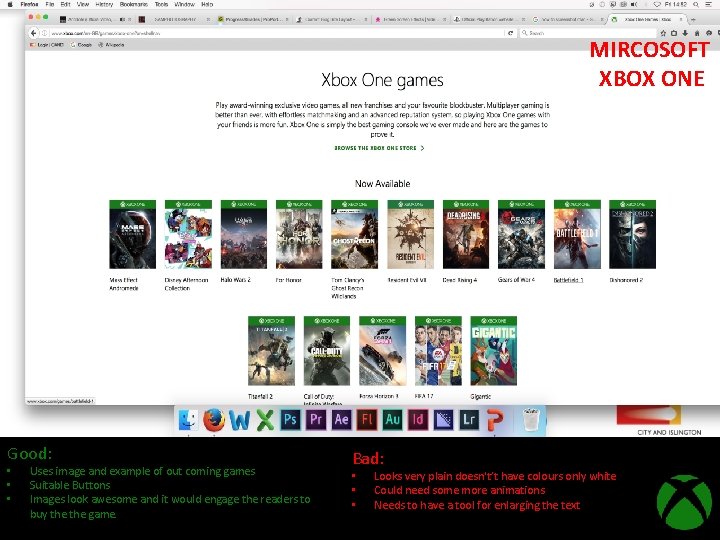Viewport: 720px width, 540px height.
Task: Launch Adobe Audition from the dock
Action: tap(393, 419)
